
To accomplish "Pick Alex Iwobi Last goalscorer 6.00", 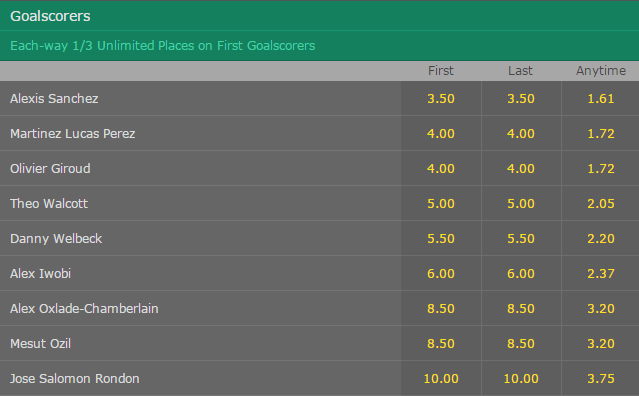I will 521,274.
